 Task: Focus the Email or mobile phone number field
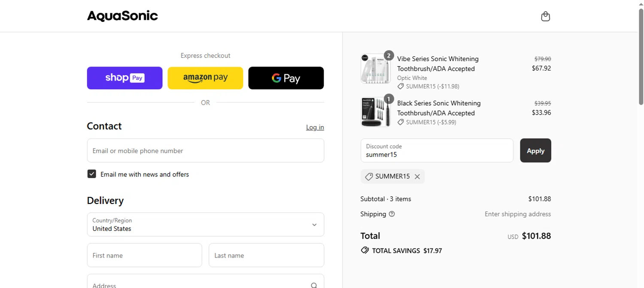(x=205, y=151)
